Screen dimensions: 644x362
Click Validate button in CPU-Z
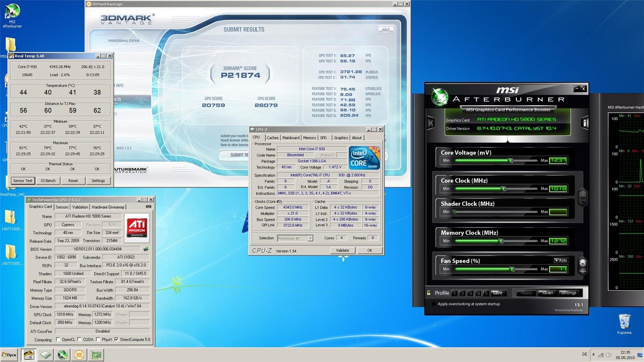(343, 250)
